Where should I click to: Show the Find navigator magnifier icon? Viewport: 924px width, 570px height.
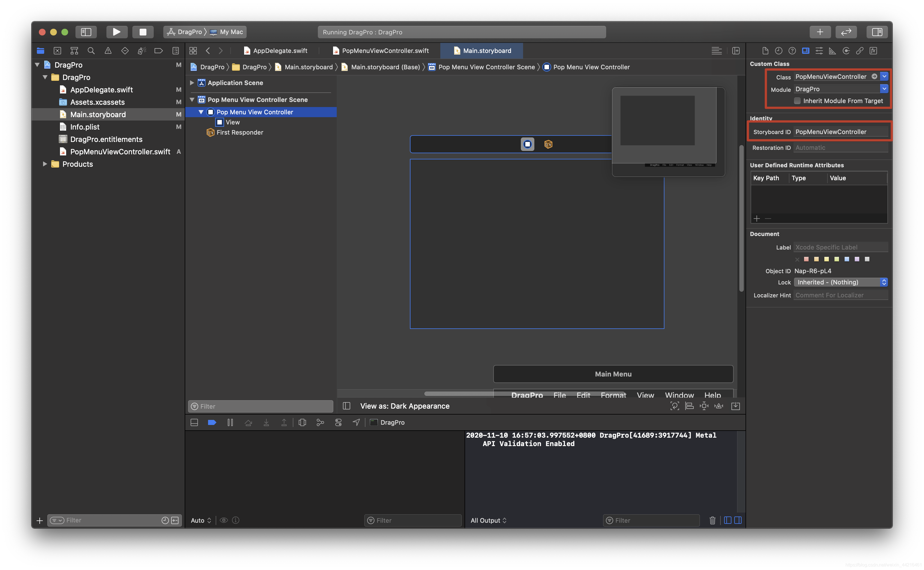pyautogui.click(x=91, y=50)
